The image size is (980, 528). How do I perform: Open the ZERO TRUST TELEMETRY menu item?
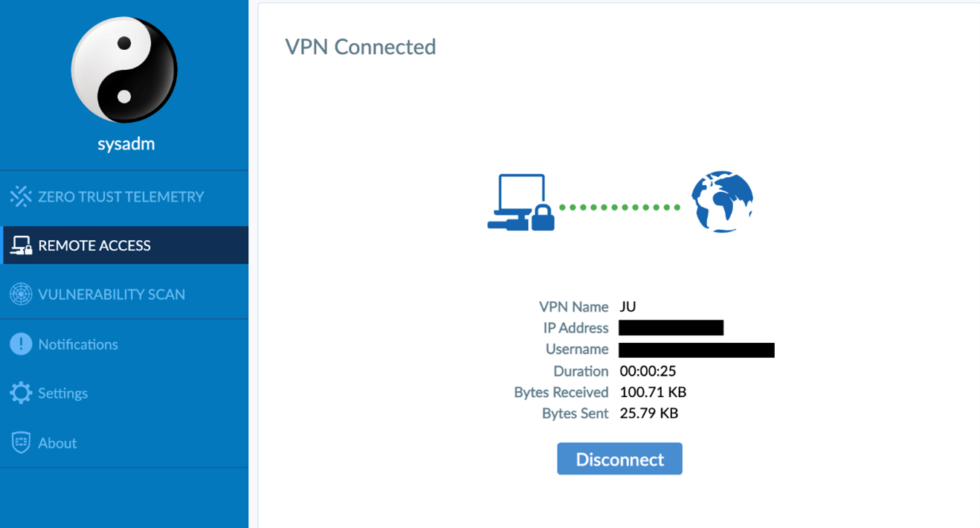pyautogui.click(x=120, y=197)
